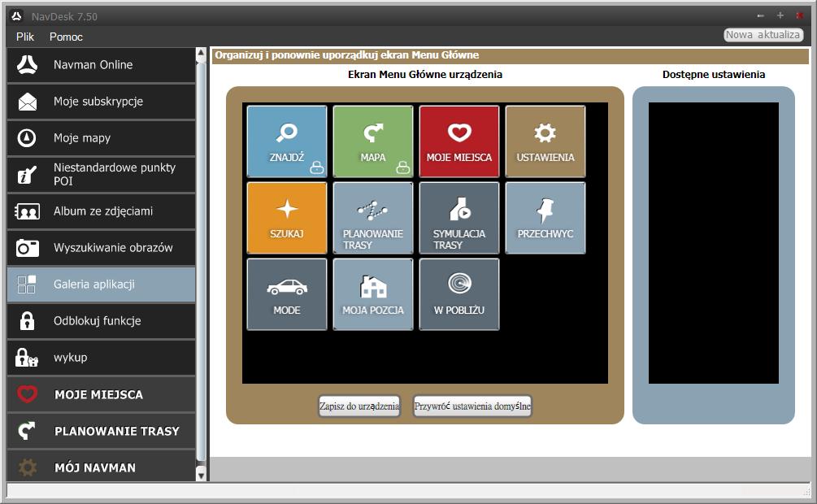Select the MODE car tile
This screenshot has width=817, height=504.
287,294
